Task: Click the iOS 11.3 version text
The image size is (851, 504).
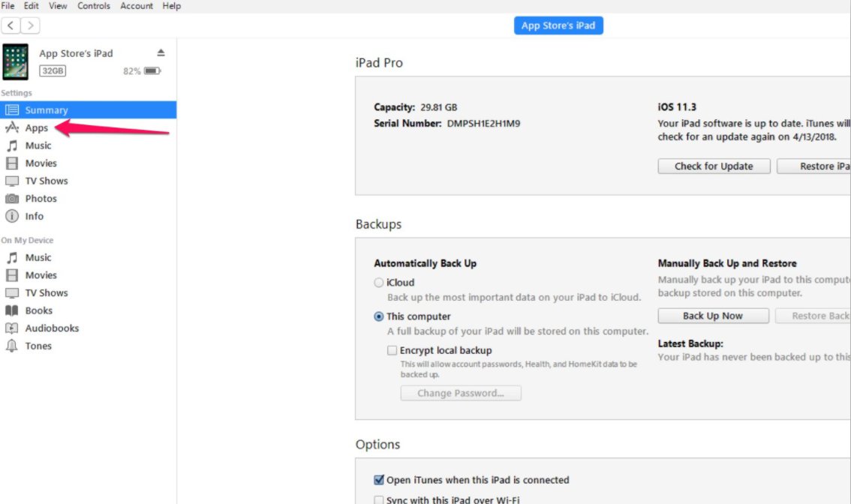Action: 677,107
